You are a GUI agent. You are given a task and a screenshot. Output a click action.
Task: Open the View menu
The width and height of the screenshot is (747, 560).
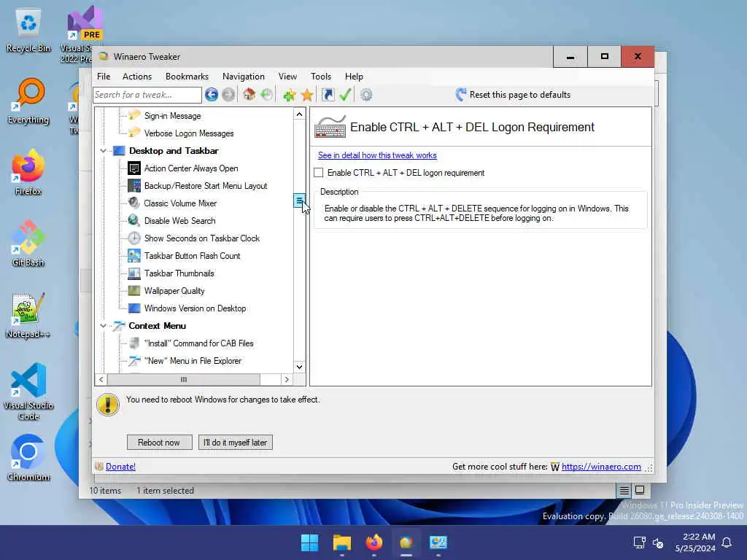pos(287,76)
